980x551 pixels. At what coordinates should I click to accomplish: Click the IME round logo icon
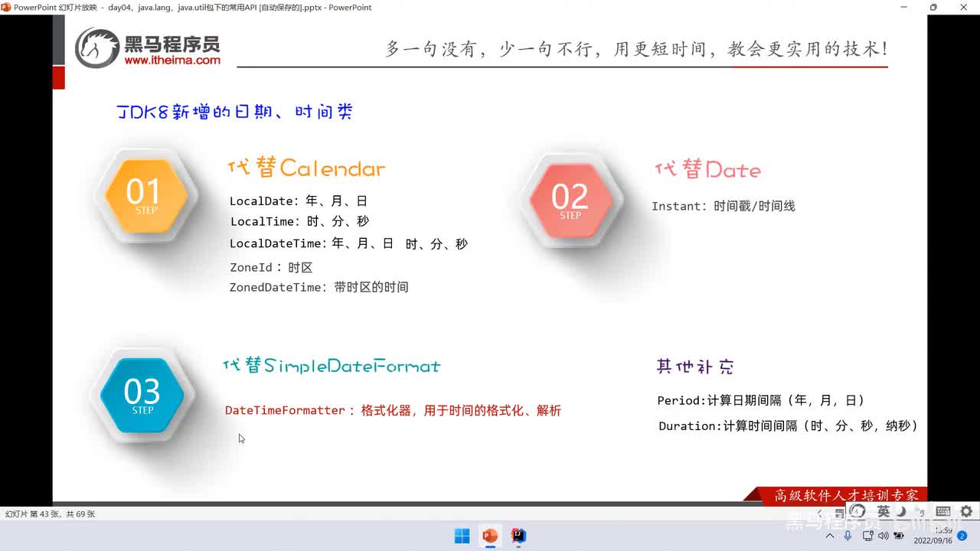point(858,511)
